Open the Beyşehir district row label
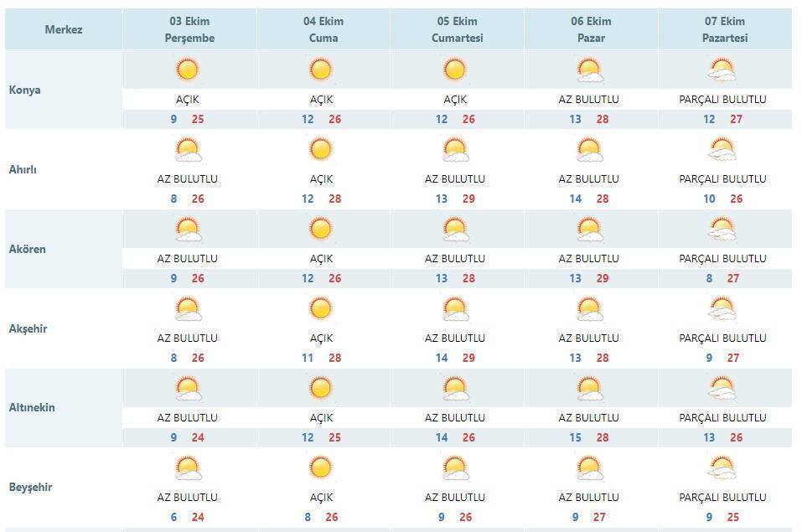The image size is (802, 532). pyautogui.click(x=31, y=487)
